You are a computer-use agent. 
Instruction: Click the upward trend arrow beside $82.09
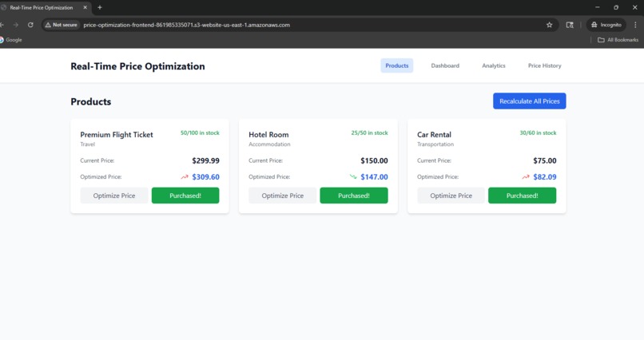click(x=526, y=177)
